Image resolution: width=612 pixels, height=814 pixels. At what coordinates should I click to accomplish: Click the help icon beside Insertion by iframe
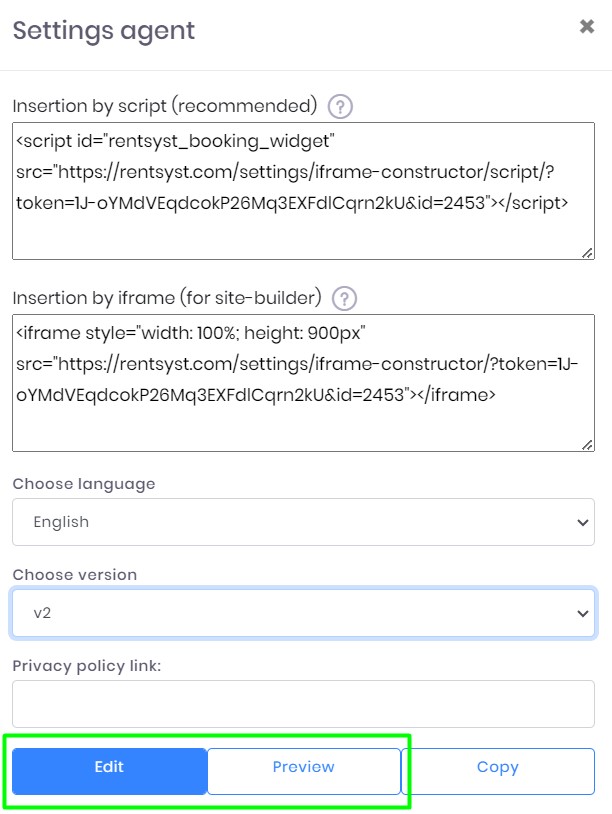[344, 298]
